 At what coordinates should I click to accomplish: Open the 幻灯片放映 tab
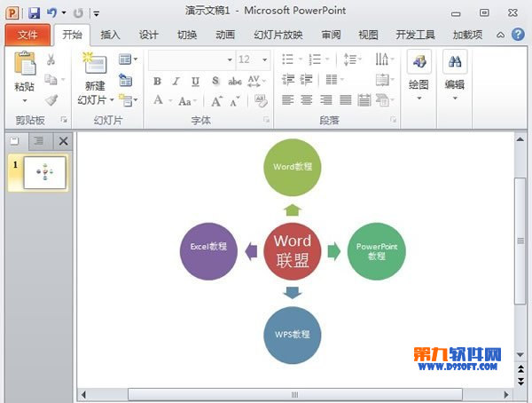click(278, 35)
